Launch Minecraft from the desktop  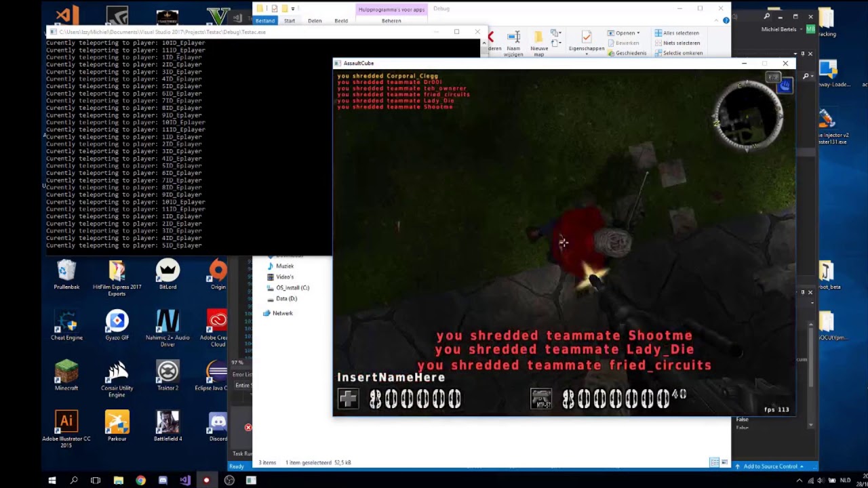[x=66, y=375]
